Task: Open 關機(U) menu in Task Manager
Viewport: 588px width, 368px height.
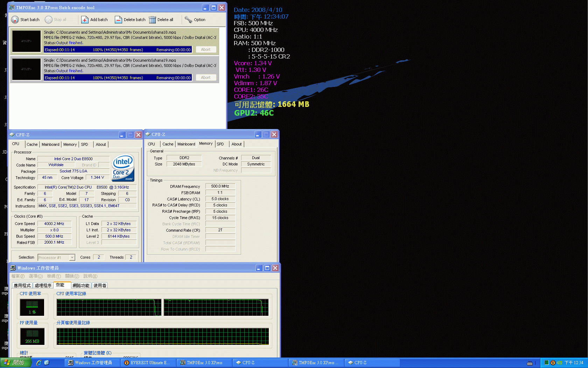Action: point(72,276)
